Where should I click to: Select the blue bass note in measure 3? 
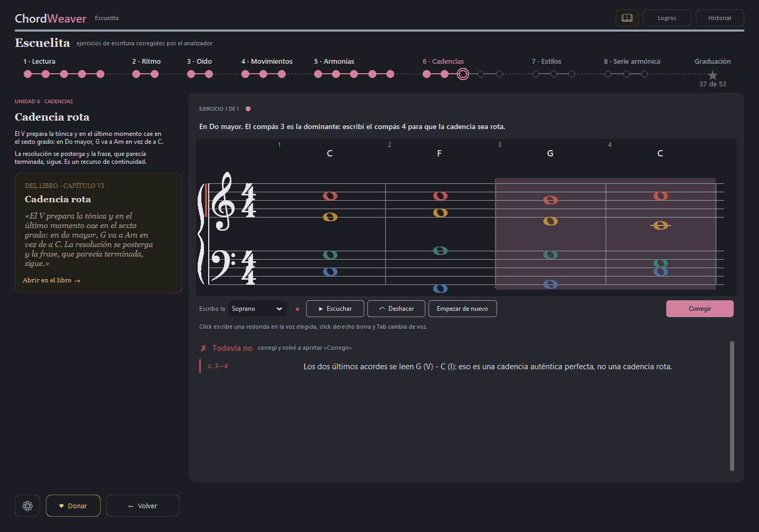(x=550, y=284)
